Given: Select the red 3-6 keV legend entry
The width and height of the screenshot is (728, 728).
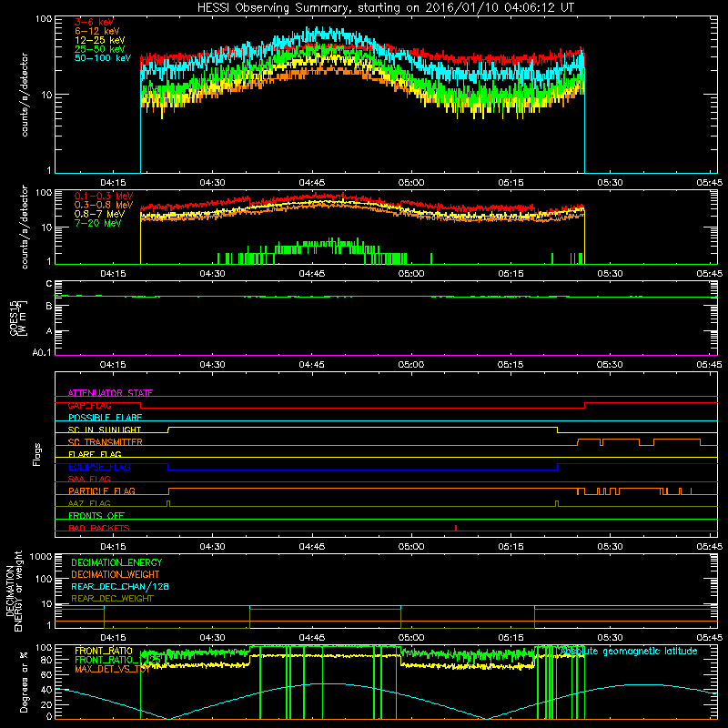Looking at the screenshot, I should [94, 22].
